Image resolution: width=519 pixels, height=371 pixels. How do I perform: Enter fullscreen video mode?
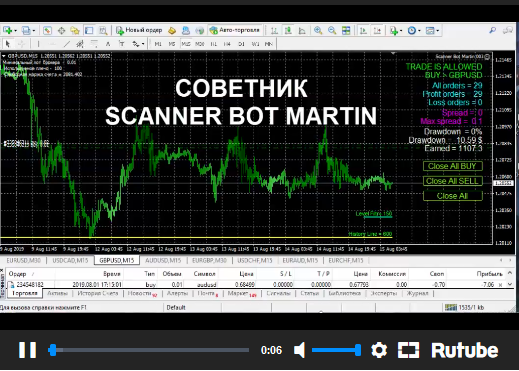tap(408, 350)
